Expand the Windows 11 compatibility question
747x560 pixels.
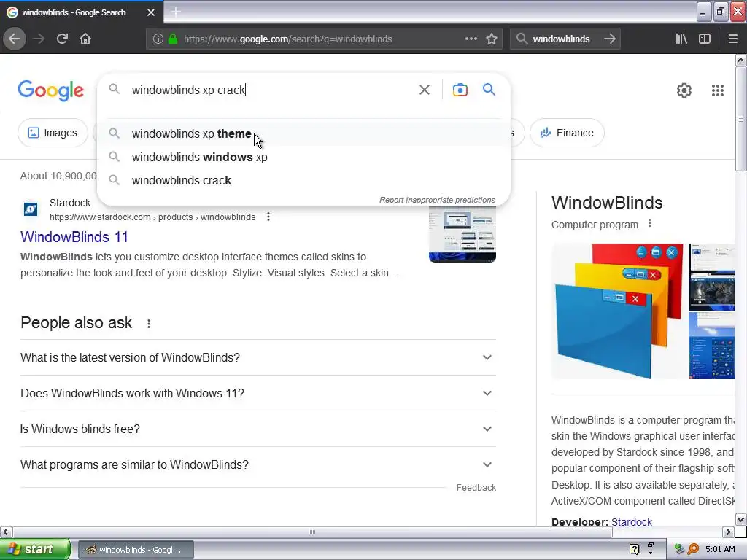(x=258, y=393)
